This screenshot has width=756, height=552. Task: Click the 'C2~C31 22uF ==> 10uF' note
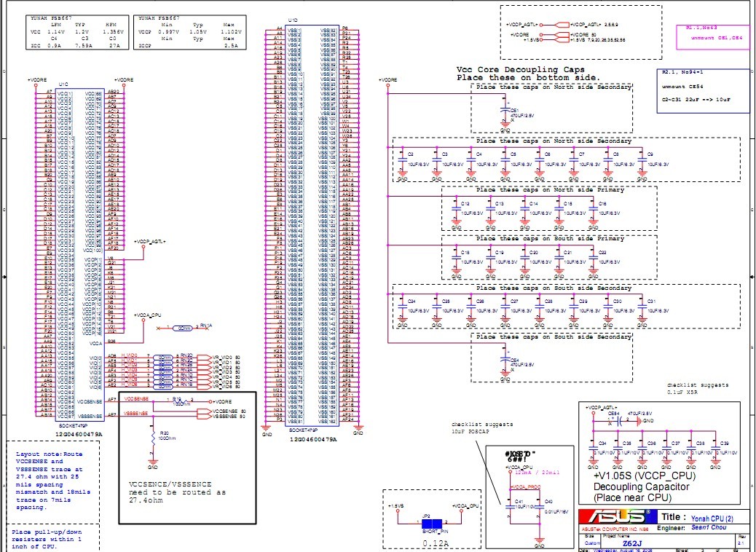696,100
